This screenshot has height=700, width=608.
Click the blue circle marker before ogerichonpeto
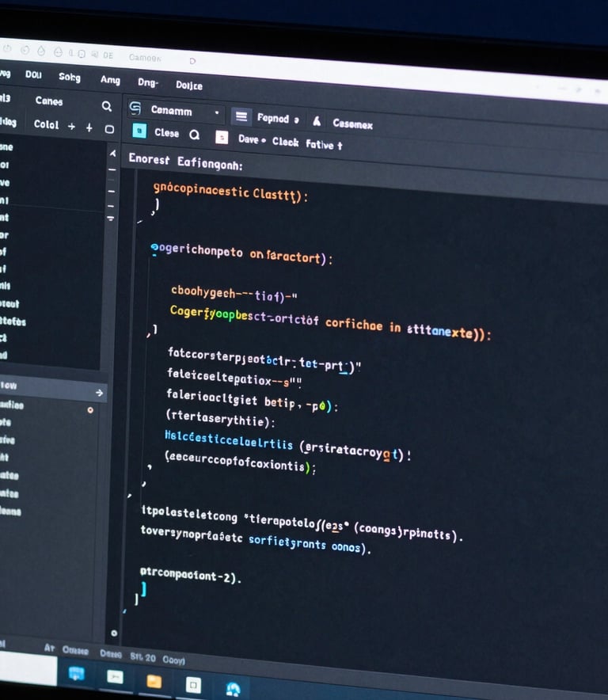click(154, 247)
